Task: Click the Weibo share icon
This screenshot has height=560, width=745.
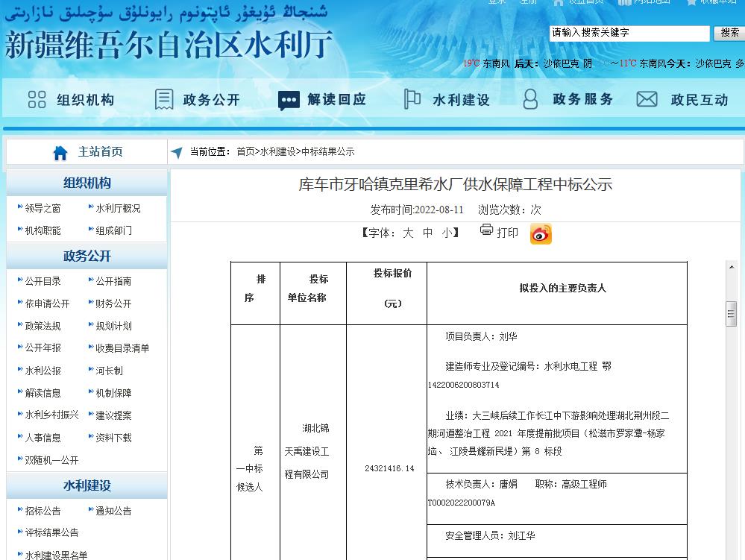Action: pos(541,233)
